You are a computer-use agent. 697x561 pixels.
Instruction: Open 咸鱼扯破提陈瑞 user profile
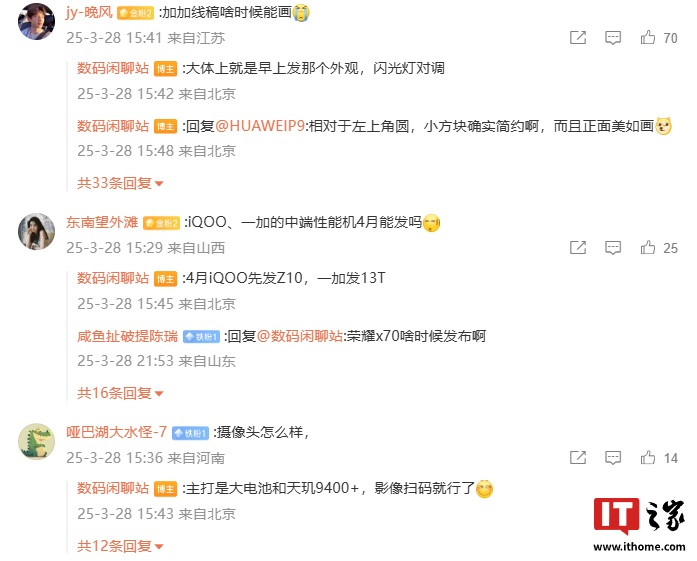[128, 336]
